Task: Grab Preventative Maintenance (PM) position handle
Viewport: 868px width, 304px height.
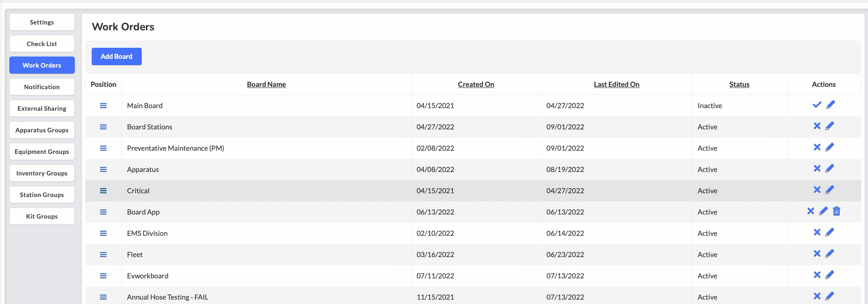Action: tap(103, 148)
